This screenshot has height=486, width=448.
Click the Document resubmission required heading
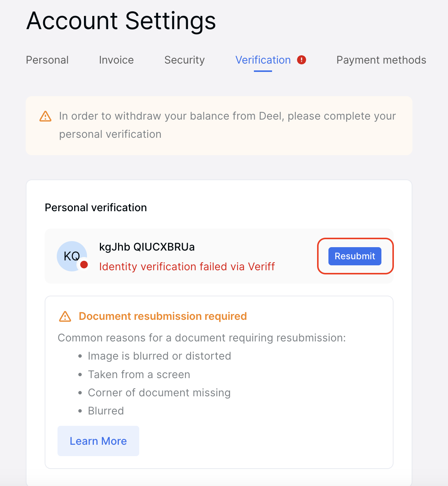(163, 316)
